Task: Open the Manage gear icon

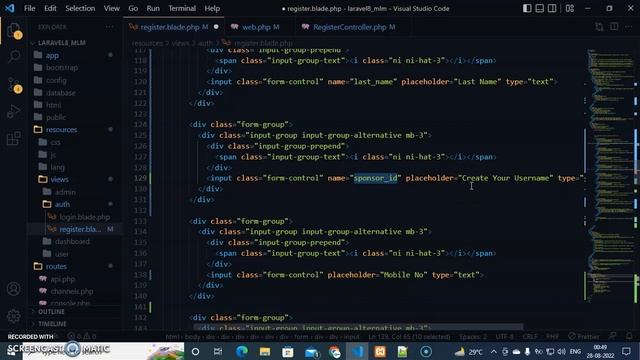Action: 13,316
